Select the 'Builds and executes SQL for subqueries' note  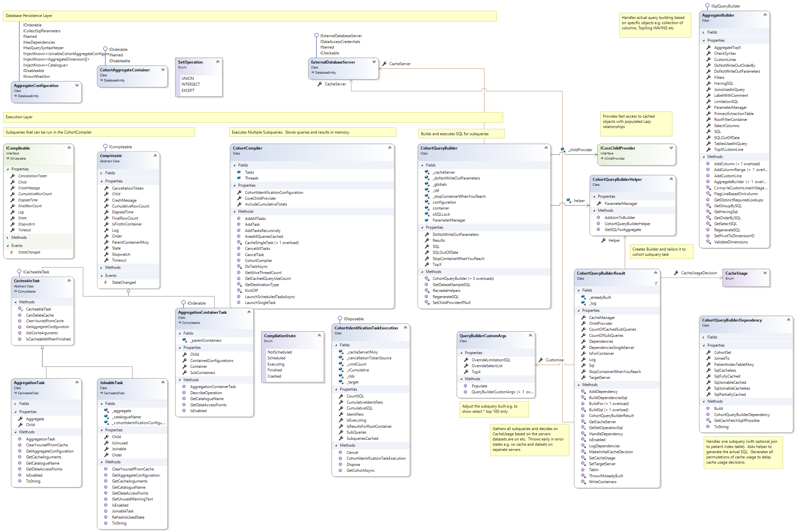(x=461, y=134)
